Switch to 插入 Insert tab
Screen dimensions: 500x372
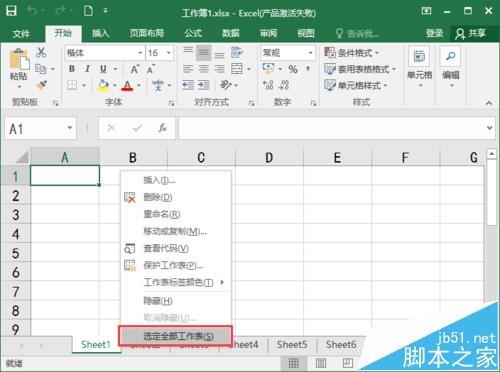click(100, 33)
